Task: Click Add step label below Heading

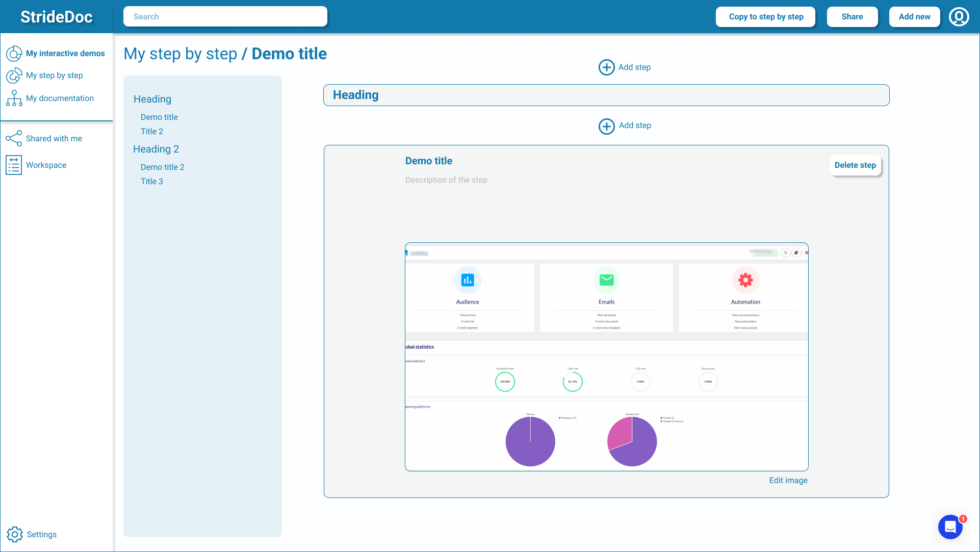Action: [x=635, y=126]
